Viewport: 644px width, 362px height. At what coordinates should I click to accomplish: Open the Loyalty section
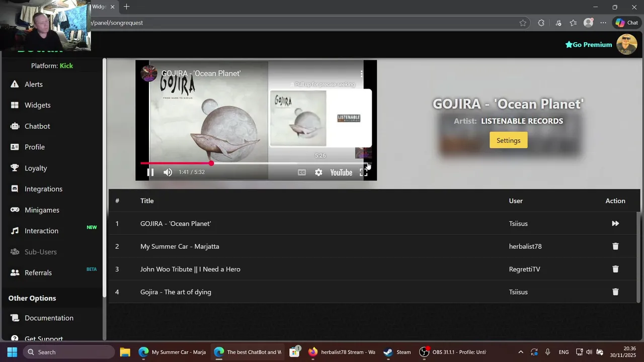[x=35, y=168]
